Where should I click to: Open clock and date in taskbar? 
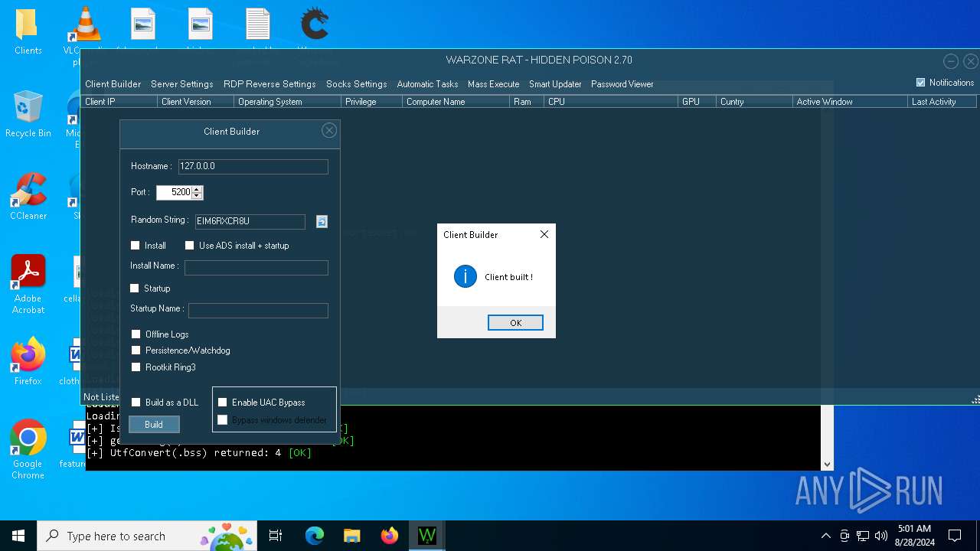(x=915, y=536)
